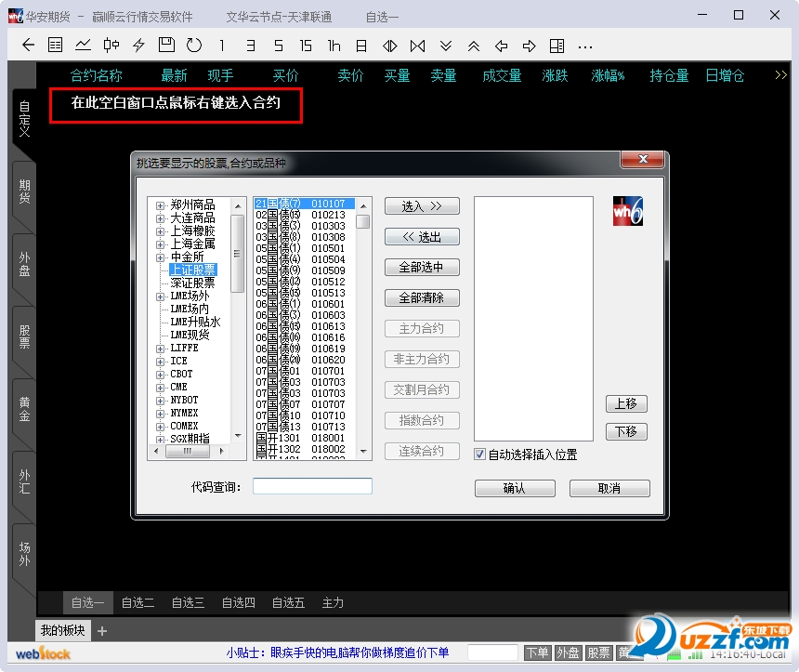Click the market tree horizontal scrollbar thumb
Screen dimensions: 799x672
pyautogui.click(x=188, y=451)
